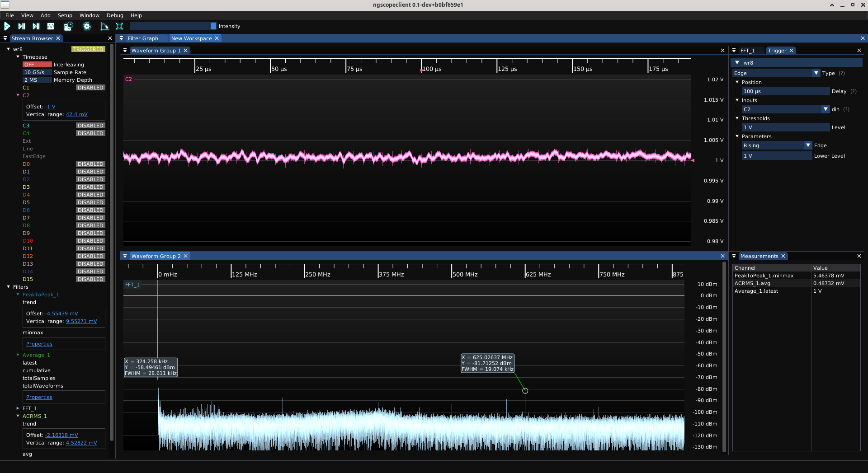
Task: Close the New Workspace tab
Action: (x=217, y=38)
